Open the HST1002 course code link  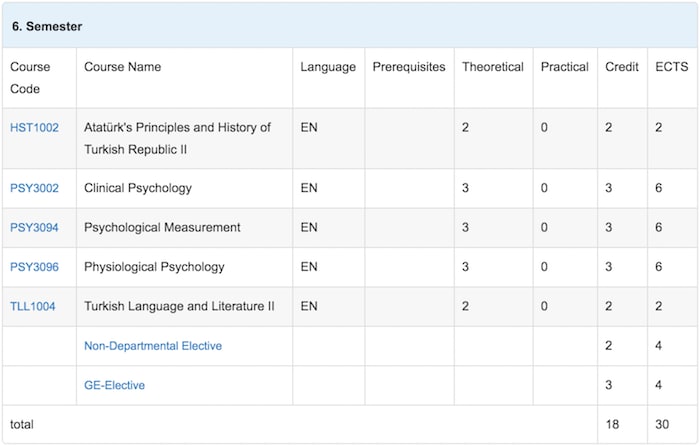pos(34,128)
